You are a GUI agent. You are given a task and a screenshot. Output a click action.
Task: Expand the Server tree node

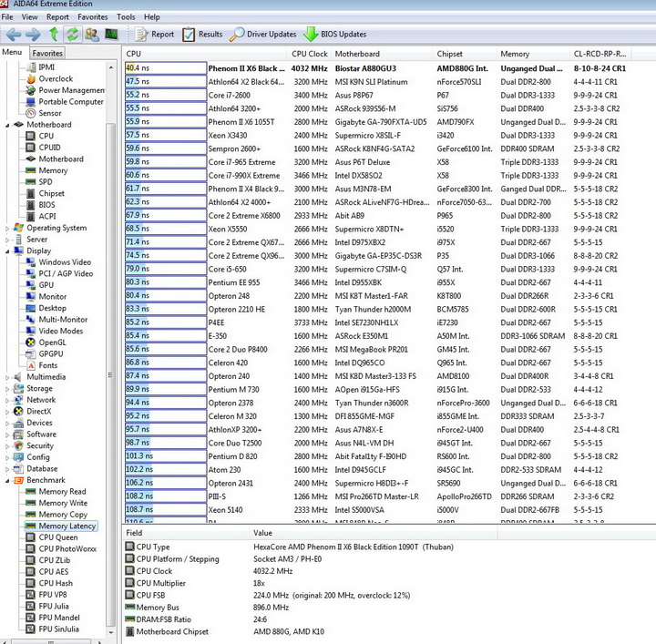tap(7, 240)
